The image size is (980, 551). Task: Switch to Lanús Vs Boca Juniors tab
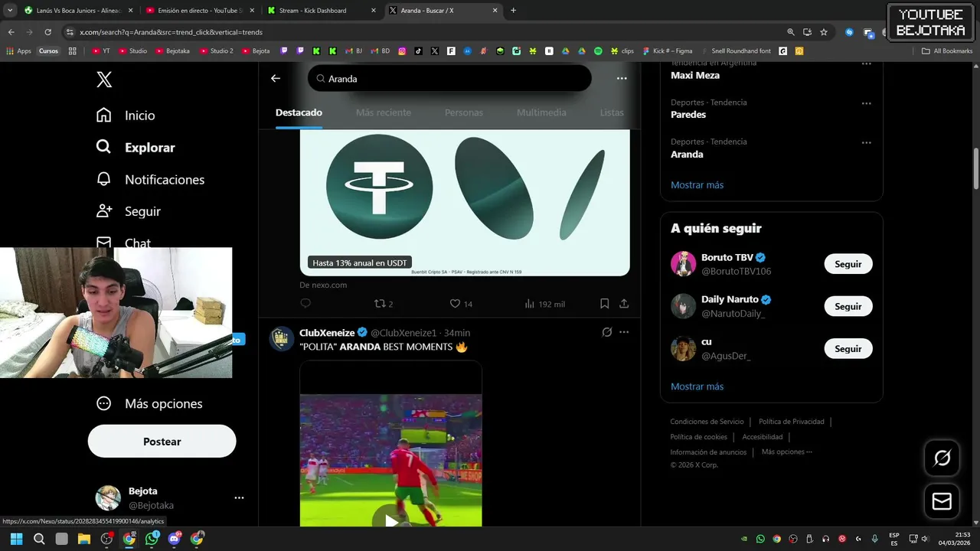click(x=79, y=11)
